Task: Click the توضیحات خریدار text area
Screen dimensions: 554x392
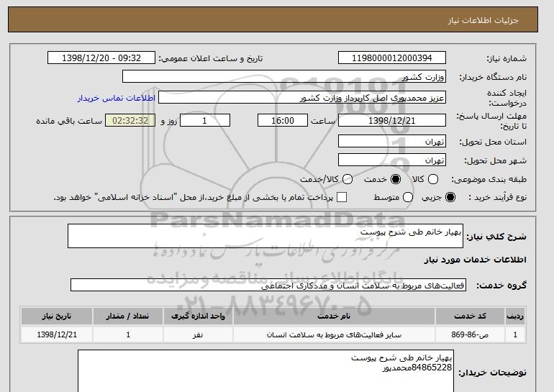Action: point(265,371)
